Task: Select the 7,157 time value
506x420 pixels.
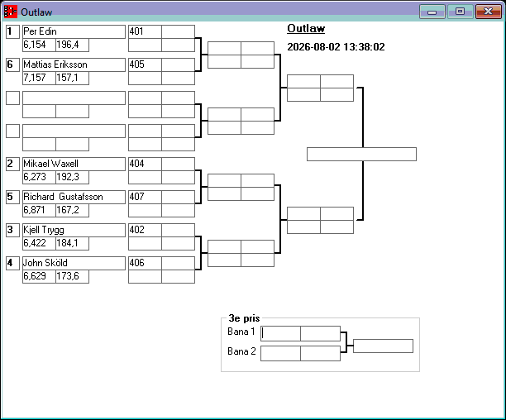Action: pos(39,78)
